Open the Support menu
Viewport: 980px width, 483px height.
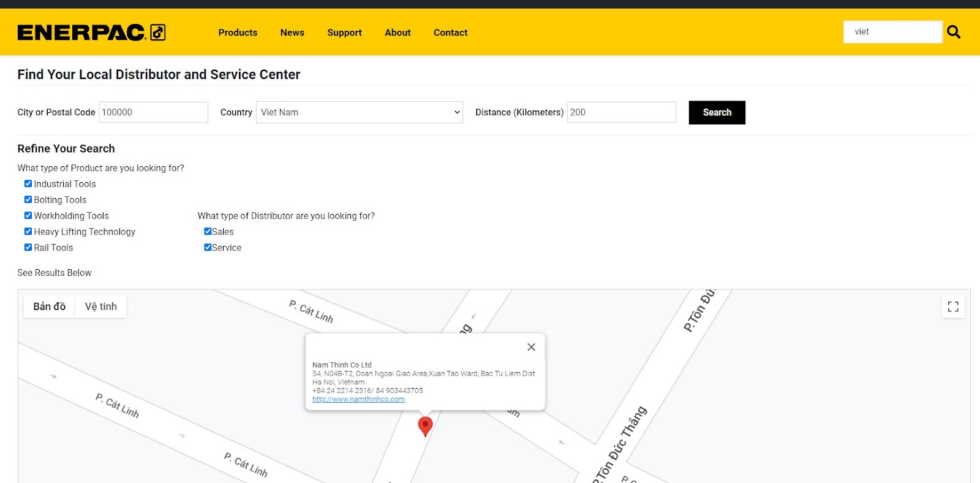click(344, 32)
